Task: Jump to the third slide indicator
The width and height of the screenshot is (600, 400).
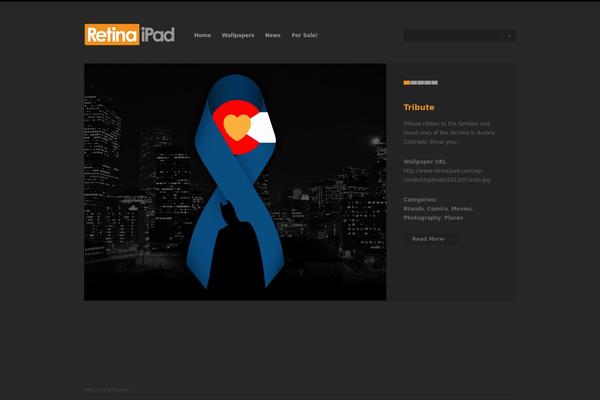Action: point(421,83)
